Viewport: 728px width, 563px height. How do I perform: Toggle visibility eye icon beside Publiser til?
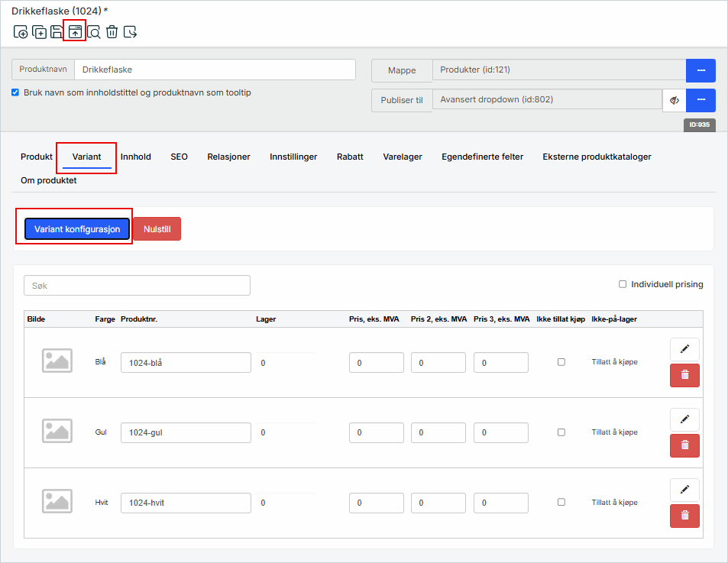click(x=675, y=100)
